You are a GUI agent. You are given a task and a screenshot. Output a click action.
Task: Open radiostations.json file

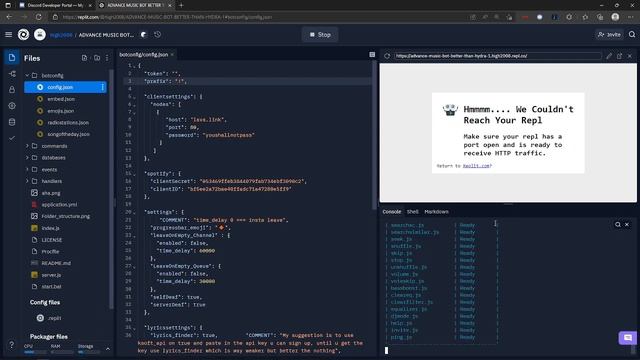[68, 122]
